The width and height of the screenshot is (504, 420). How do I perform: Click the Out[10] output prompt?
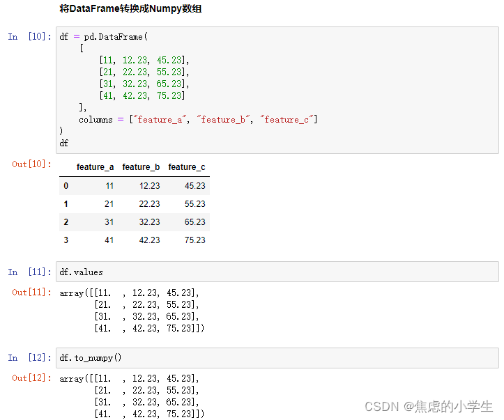point(31,164)
